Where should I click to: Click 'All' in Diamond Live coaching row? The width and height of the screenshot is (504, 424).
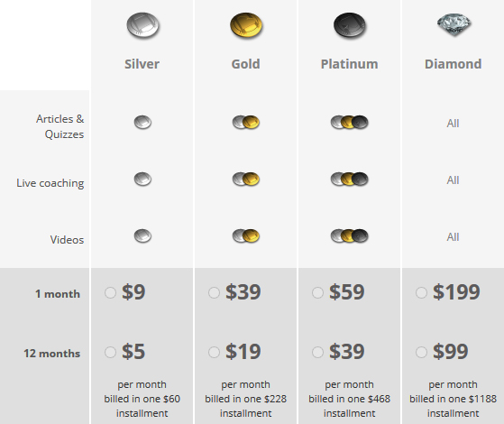click(453, 180)
